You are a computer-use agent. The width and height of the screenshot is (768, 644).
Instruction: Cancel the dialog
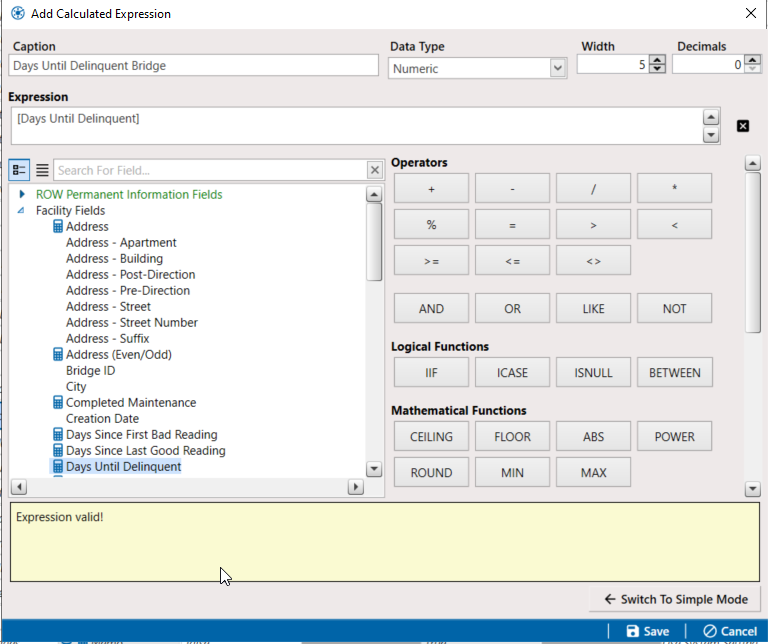tap(730, 631)
